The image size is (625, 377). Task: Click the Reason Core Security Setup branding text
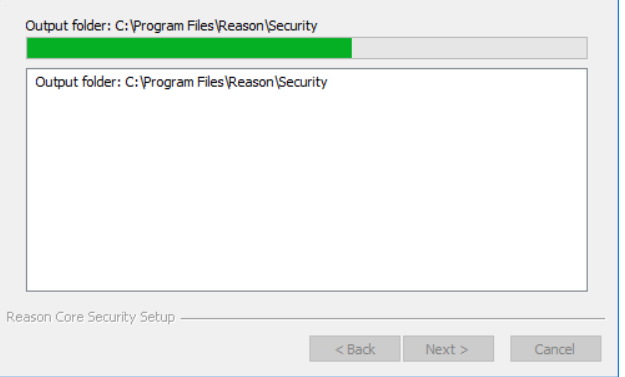(90, 317)
